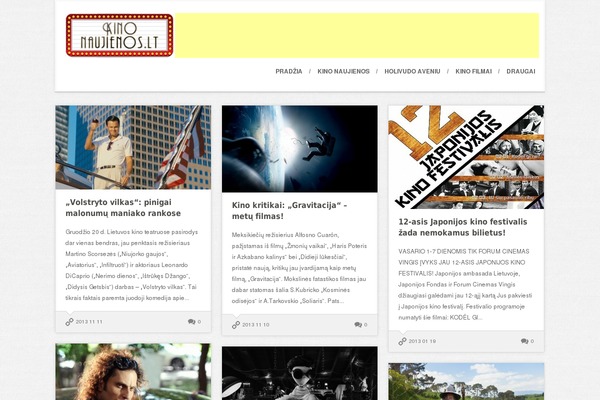Click the Kino Naujienos.lt logo

point(119,35)
